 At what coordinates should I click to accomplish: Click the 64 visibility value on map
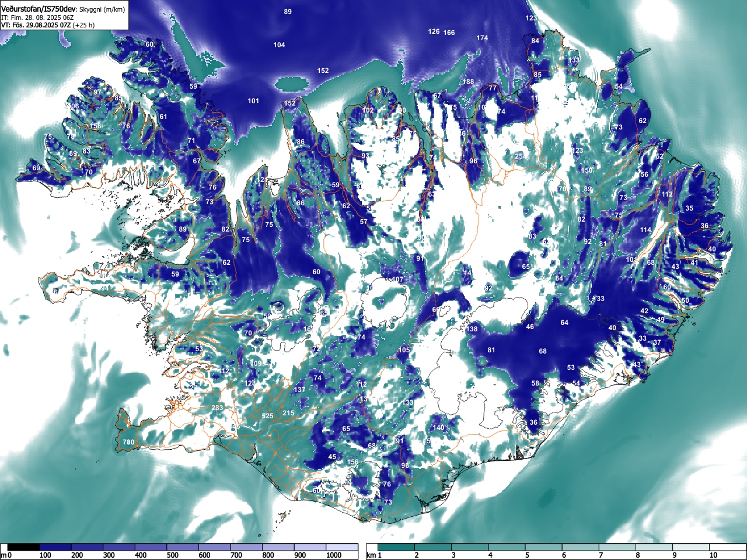(564, 323)
